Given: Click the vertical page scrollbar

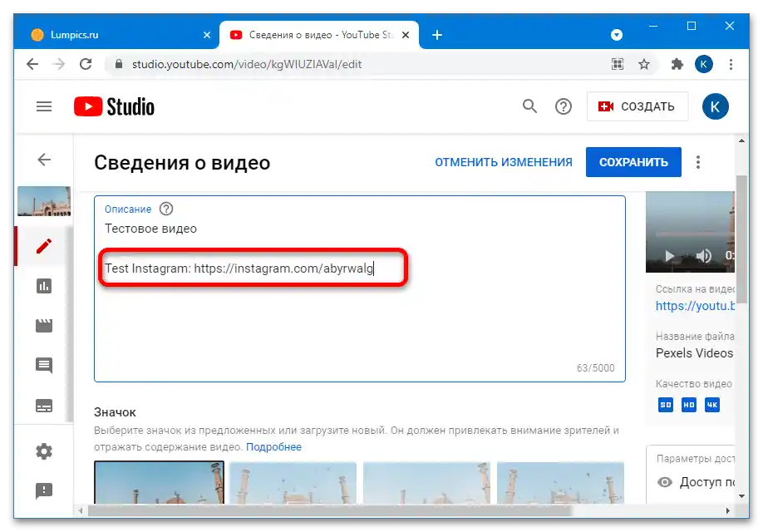Looking at the screenshot, I should point(741,239).
